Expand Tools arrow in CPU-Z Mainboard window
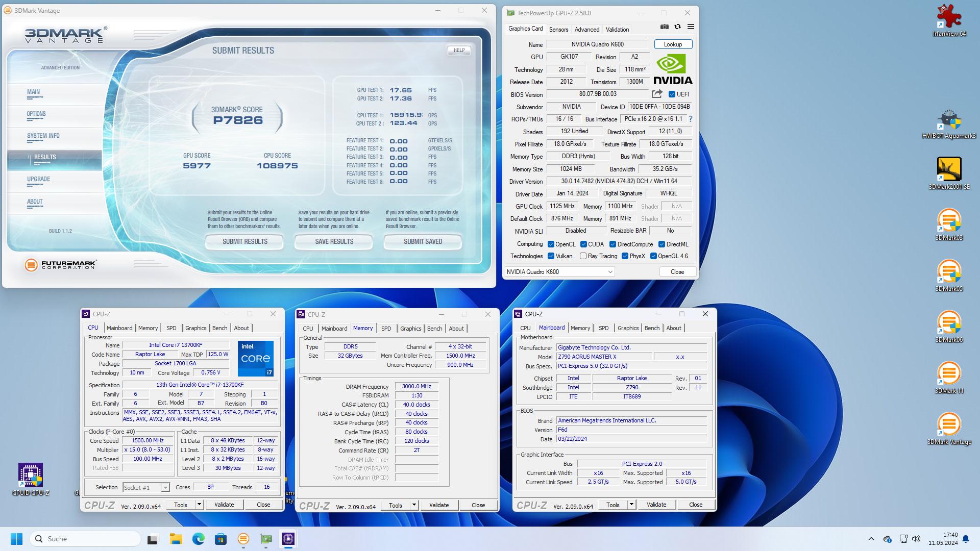The width and height of the screenshot is (980, 551). (x=631, y=505)
